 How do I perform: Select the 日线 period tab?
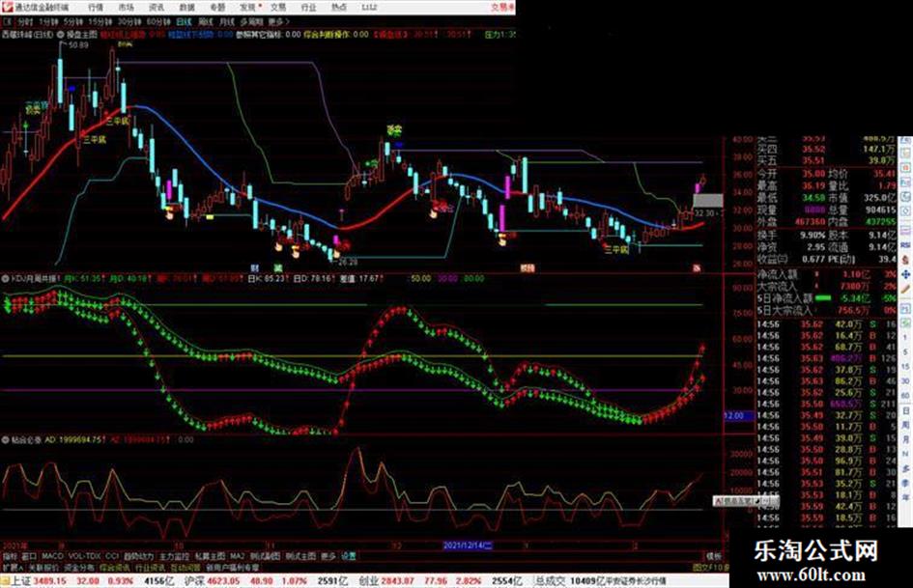[184, 21]
